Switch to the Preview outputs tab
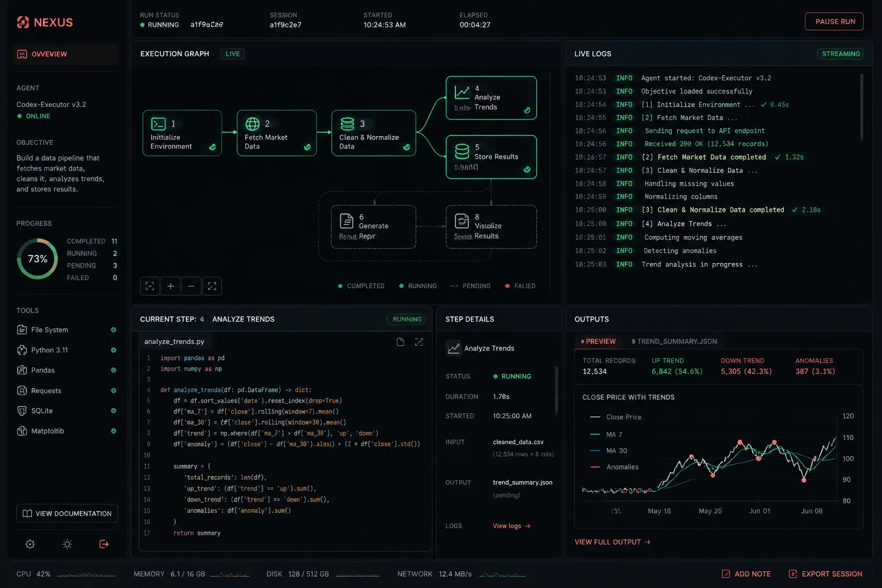This screenshot has height=588, width=882. click(x=598, y=341)
